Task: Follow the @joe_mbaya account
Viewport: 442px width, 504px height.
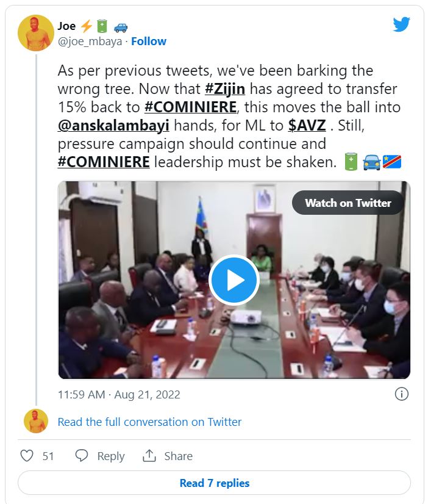Action: coord(149,41)
